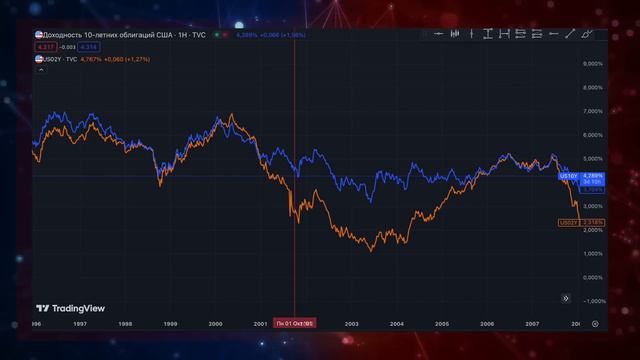The height and width of the screenshot is (360, 640).
Task: Select the bar pattern tool with vertical bars
Action: coord(455,34)
